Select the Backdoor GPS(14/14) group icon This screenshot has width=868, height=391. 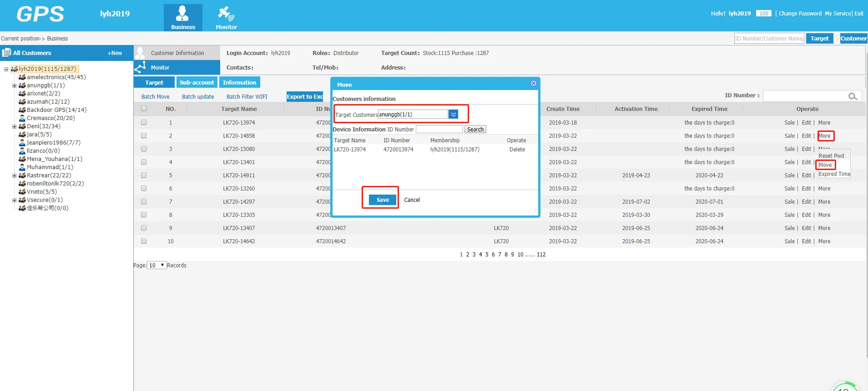coord(22,110)
